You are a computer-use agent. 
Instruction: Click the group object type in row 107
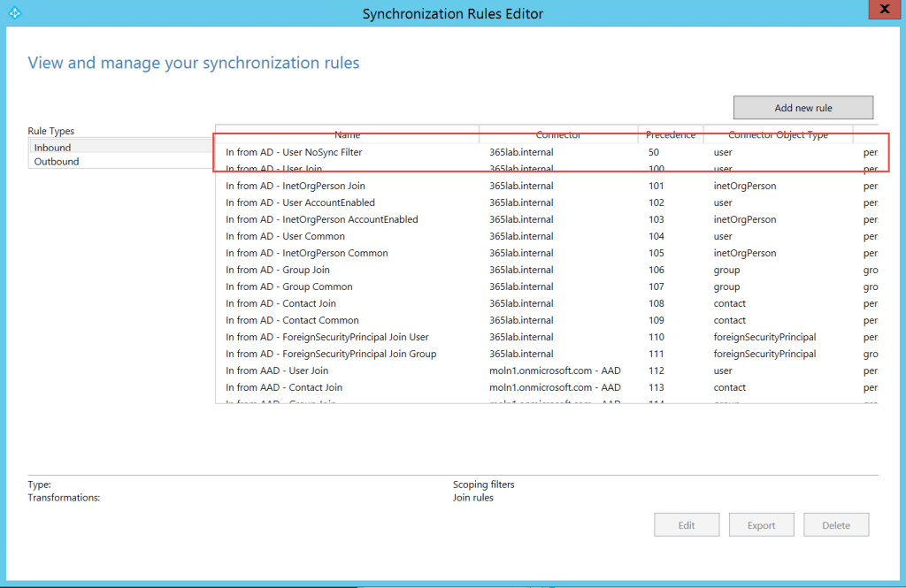[x=726, y=286]
